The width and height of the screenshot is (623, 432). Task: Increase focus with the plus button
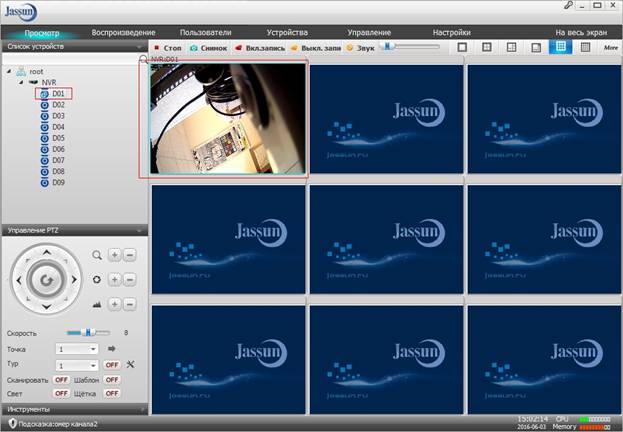tap(114, 280)
